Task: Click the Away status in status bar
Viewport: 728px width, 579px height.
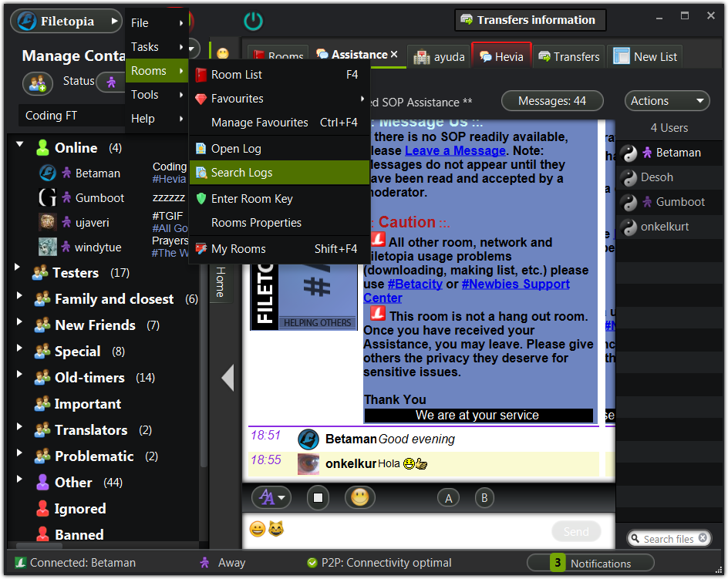Action: pyautogui.click(x=223, y=563)
